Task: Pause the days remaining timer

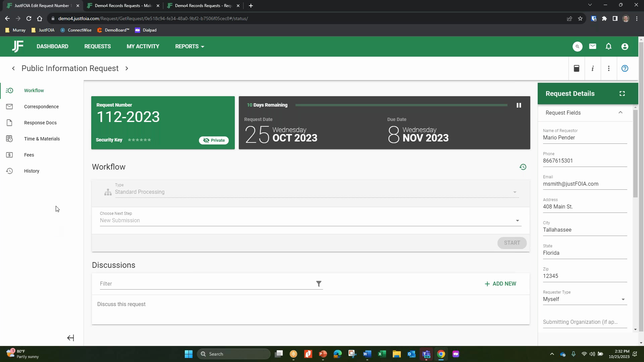Action: (x=519, y=105)
